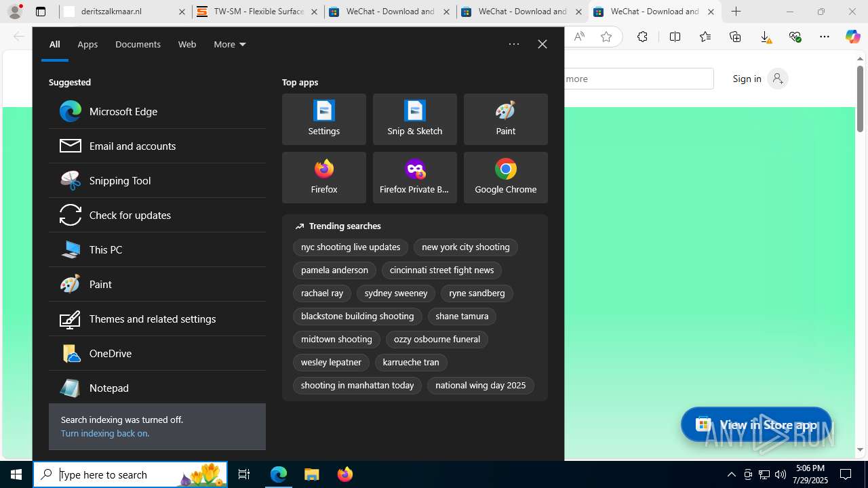Open the Windows Start menu
This screenshot has width=868, height=488.
[16, 474]
